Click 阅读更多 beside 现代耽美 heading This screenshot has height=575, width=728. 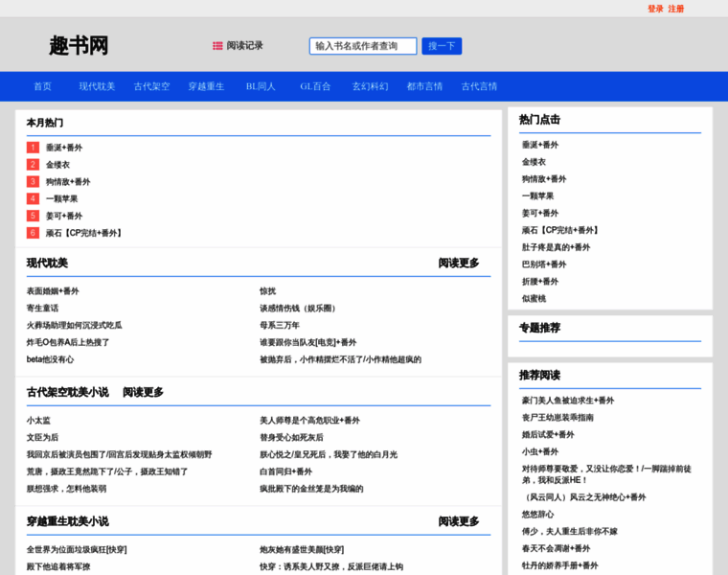point(459,263)
